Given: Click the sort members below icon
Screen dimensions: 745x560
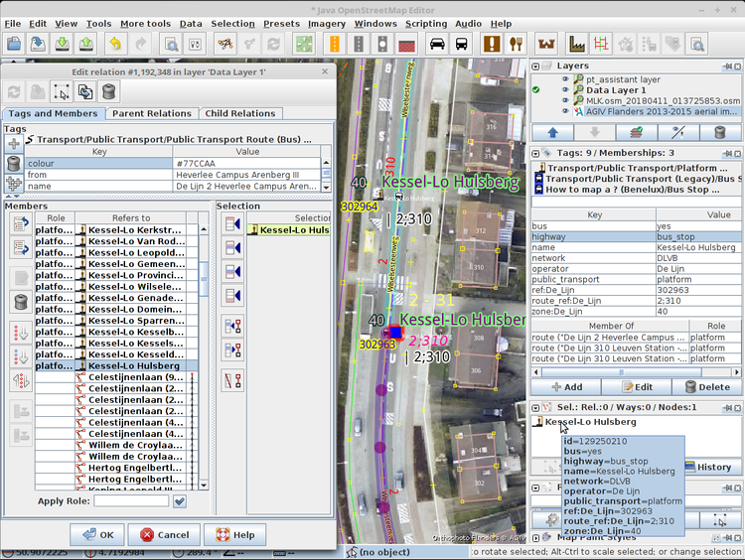Looking at the screenshot, I should point(21,356).
